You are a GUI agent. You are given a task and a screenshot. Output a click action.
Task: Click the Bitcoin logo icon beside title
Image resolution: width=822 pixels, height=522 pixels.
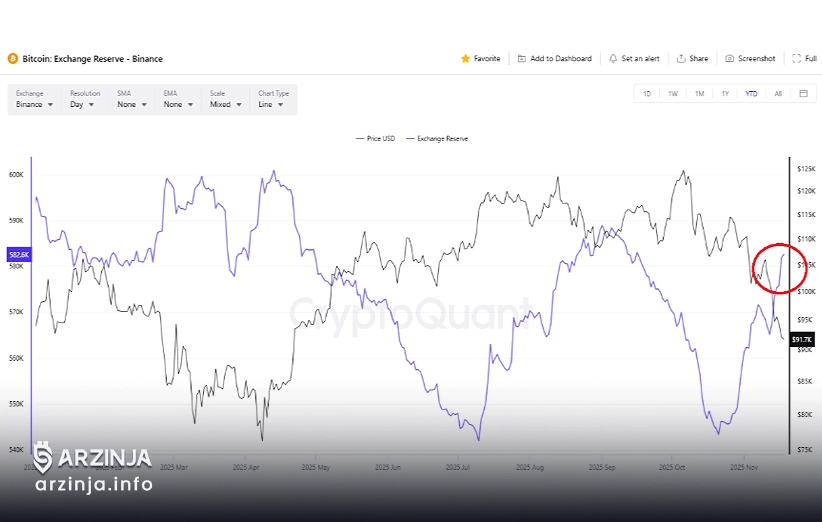point(13,59)
